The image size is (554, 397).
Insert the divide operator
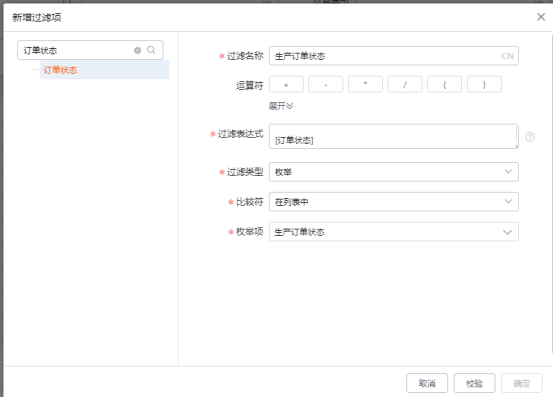(x=405, y=85)
